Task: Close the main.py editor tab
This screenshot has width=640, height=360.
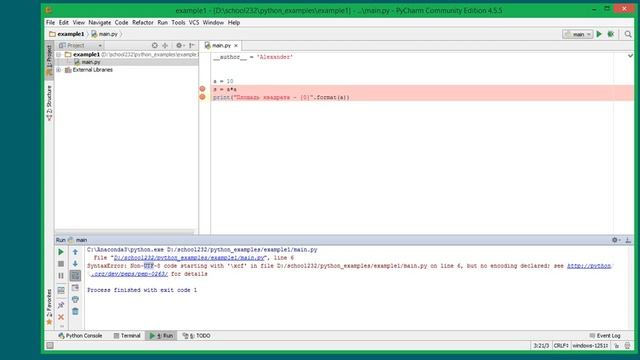Action: click(x=236, y=46)
